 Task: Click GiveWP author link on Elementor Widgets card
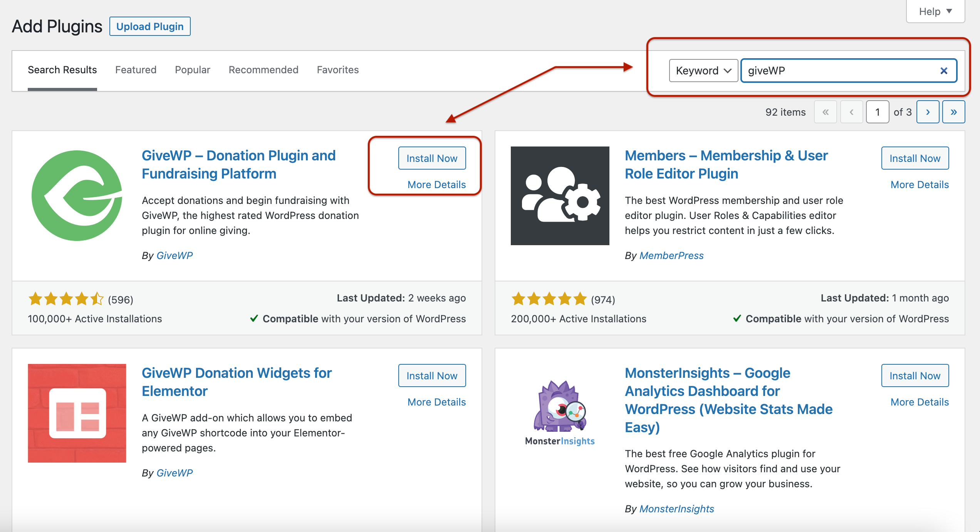[175, 473]
